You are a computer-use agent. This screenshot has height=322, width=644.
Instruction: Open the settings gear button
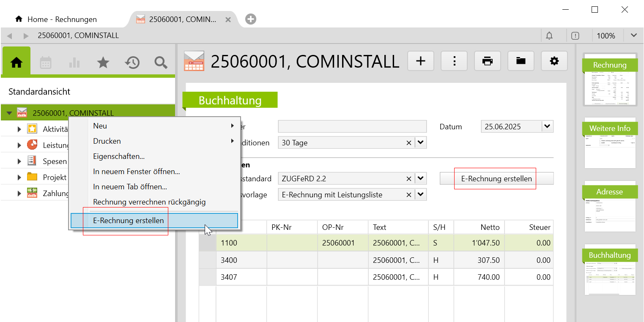point(554,61)
